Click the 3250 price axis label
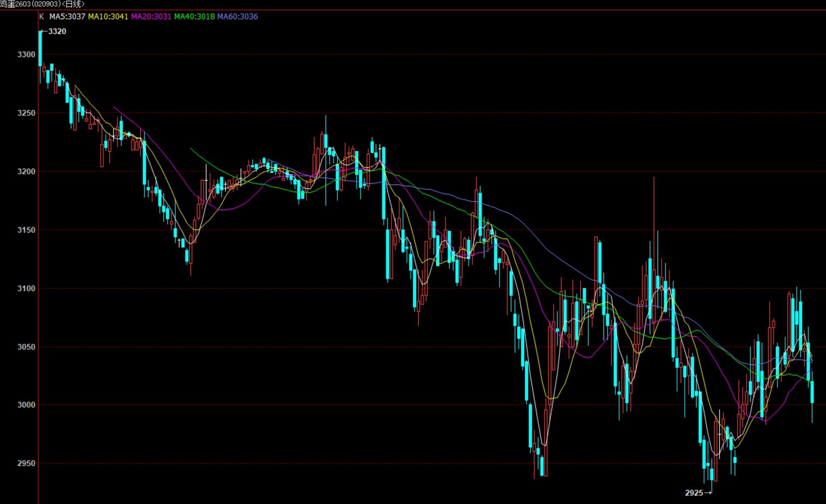This screenshot has width=826, height=504. (x=26, y=113)
